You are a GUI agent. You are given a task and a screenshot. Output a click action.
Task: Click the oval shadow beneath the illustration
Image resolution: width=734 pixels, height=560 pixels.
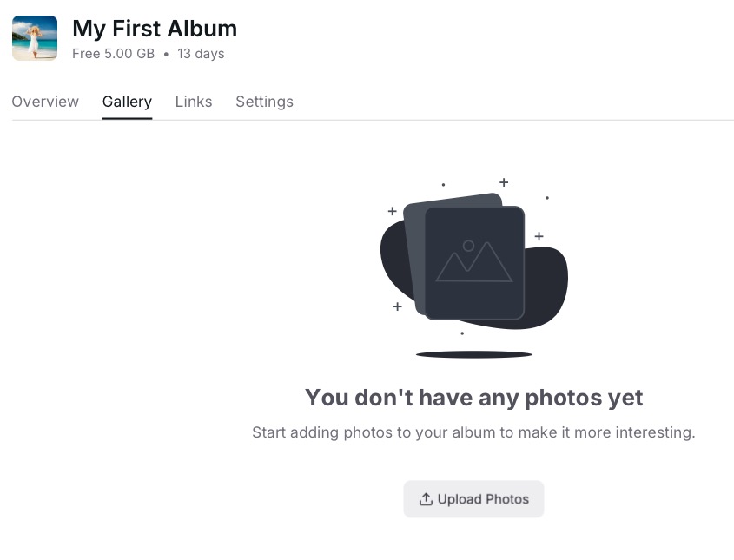pyautogui.click(x=473, y=354)
